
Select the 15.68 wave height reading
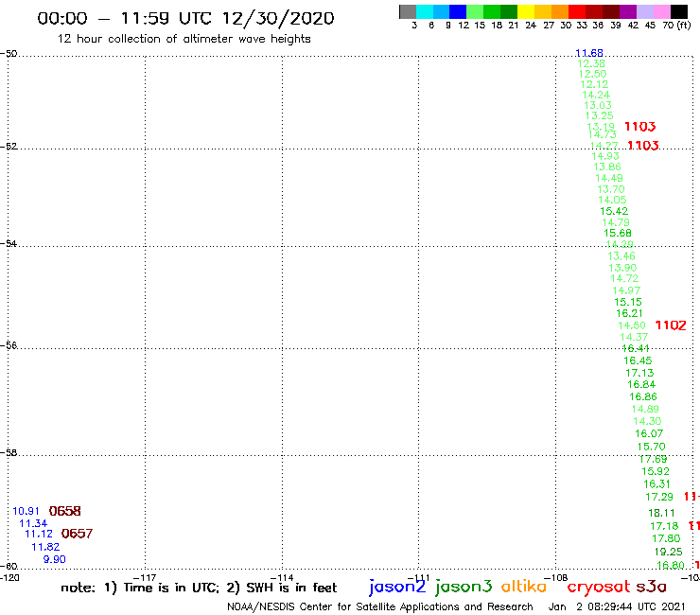tap(618, 233)
